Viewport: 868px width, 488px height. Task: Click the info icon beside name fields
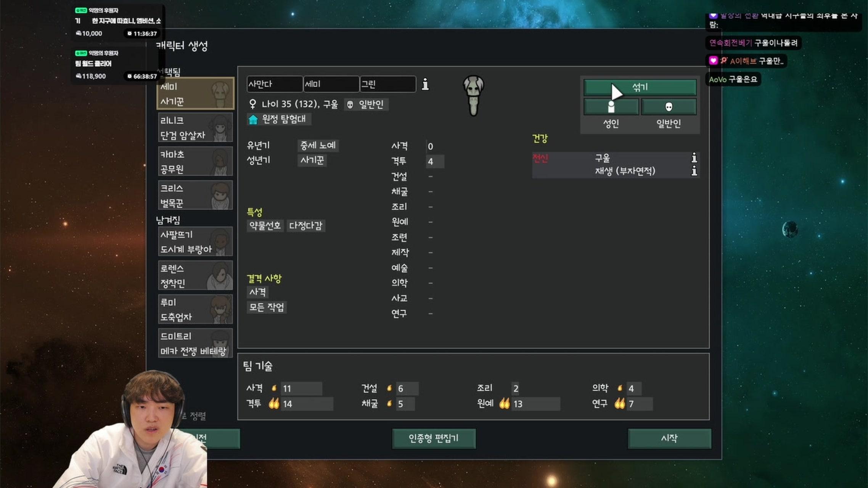425,84
